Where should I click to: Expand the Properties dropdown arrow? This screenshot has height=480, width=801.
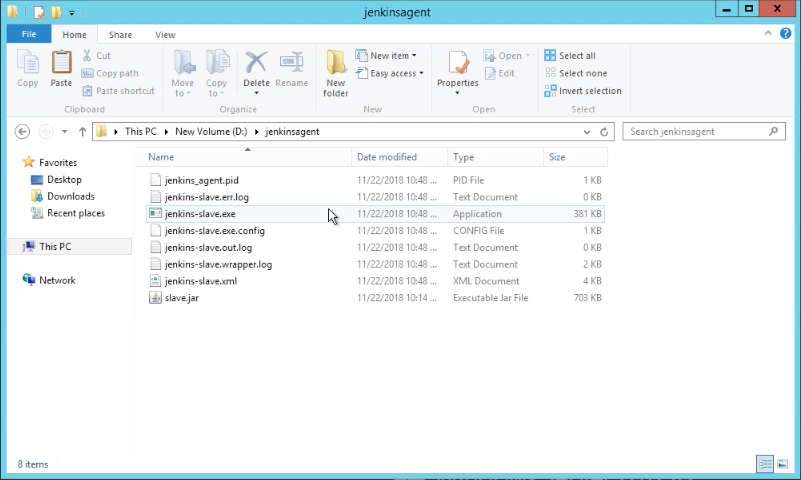click(457, 93)
